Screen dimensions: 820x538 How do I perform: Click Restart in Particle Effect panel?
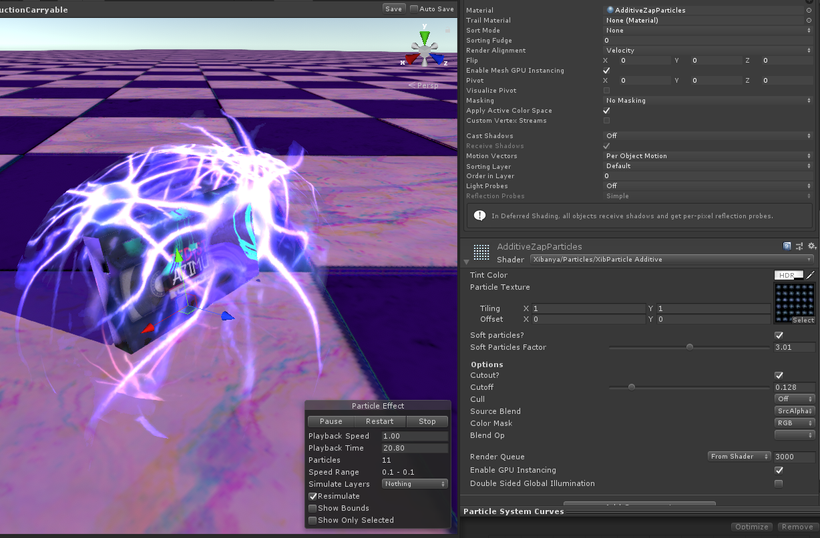pyautogui.click(x=379, y=421)
